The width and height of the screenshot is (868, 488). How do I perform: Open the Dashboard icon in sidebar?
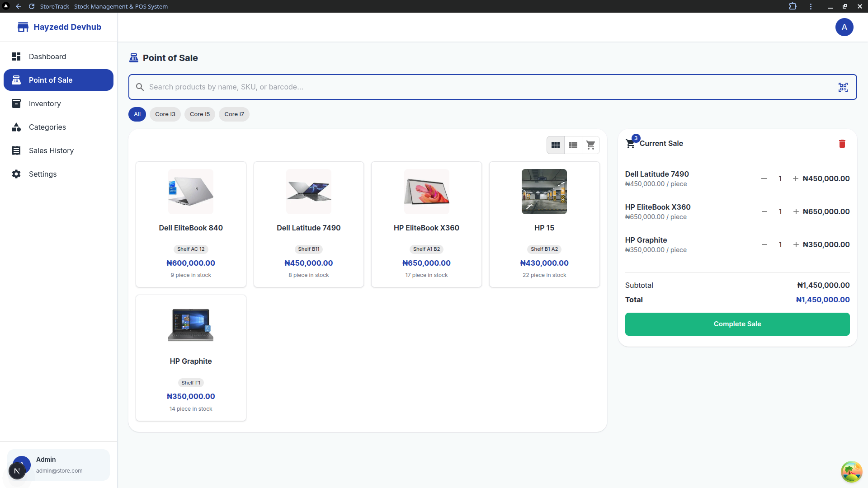click(16, 56)
